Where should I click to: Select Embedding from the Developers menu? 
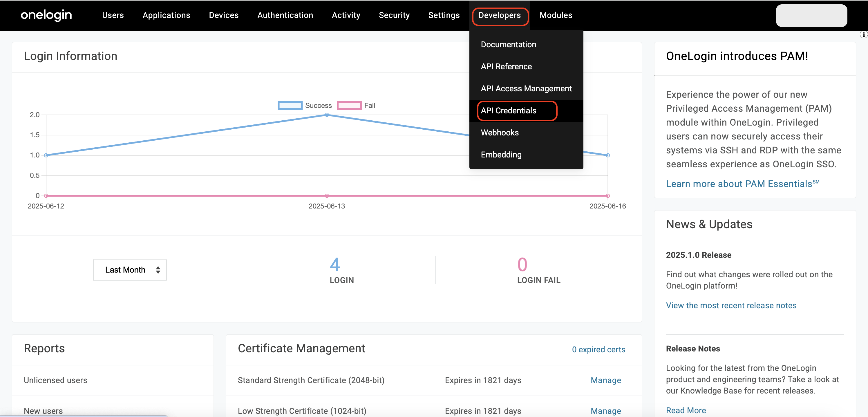pyautogui.click(x=526, y=155)
